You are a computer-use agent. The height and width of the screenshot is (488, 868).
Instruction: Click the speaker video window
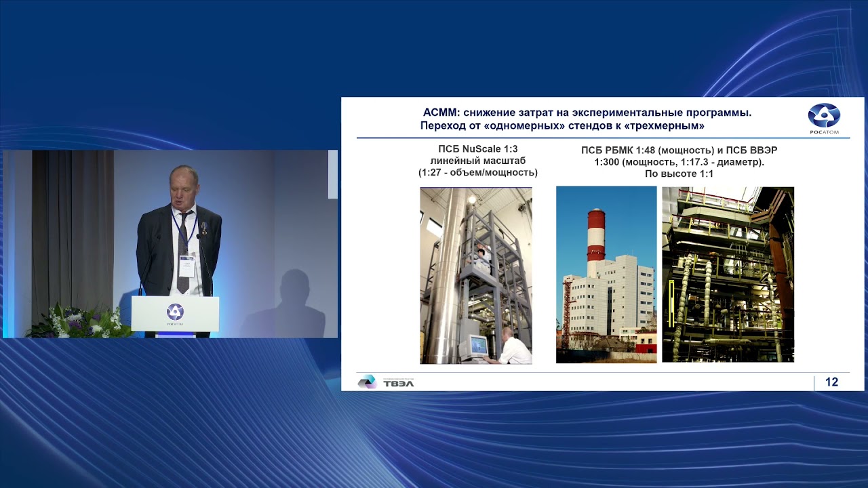[x=170, y=244]
